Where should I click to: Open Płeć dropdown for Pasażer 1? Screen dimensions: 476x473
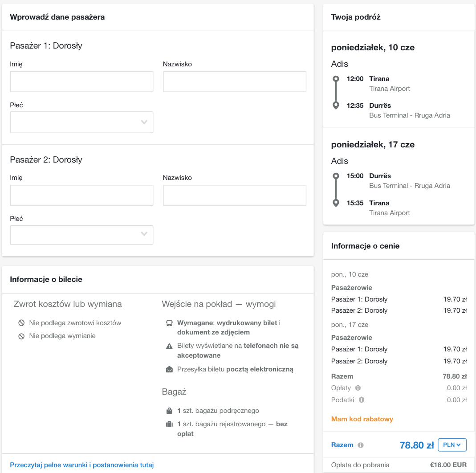click(x=81, y=122)
